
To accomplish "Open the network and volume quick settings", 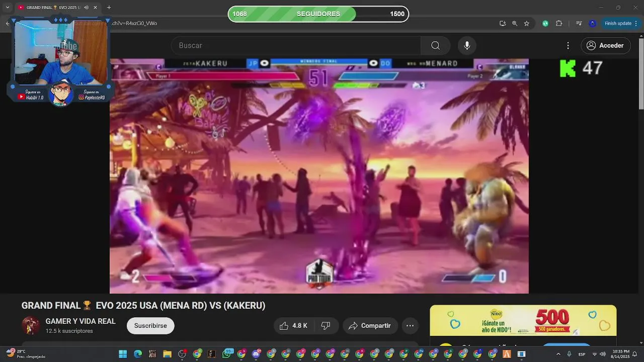I will [x=599, y=354].
